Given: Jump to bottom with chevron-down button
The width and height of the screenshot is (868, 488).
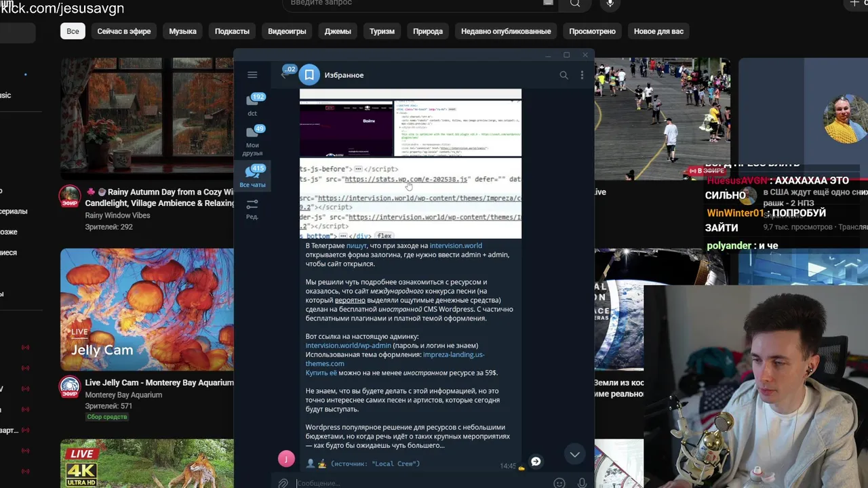Looking at the screenshot, I should click(574, 454).
